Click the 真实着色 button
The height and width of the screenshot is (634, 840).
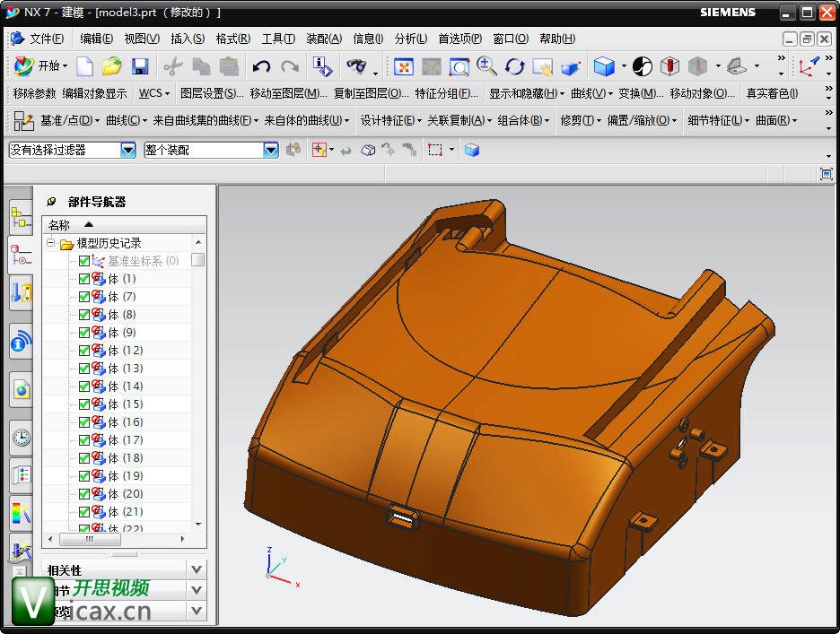pos(771,93)
